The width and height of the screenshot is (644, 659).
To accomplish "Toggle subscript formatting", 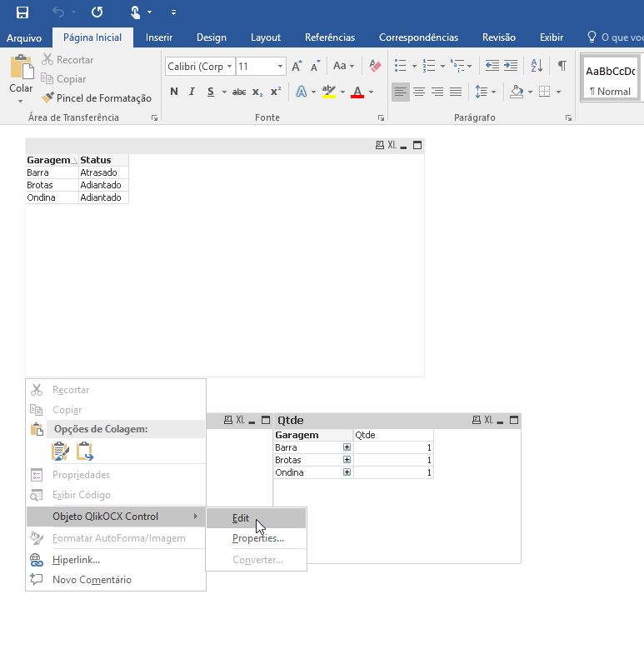I will pyautogui.click(x=257, y=92).
